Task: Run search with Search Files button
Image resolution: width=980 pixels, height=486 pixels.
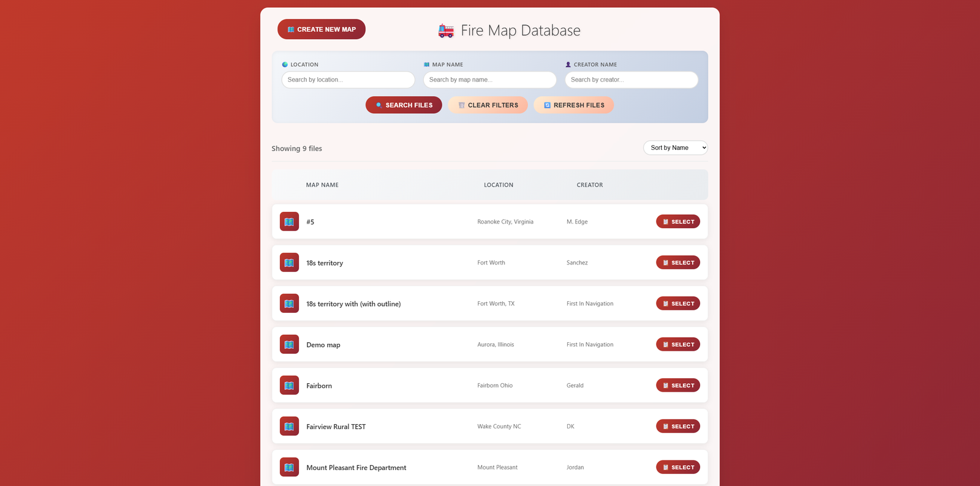Action: pos(404,105)
